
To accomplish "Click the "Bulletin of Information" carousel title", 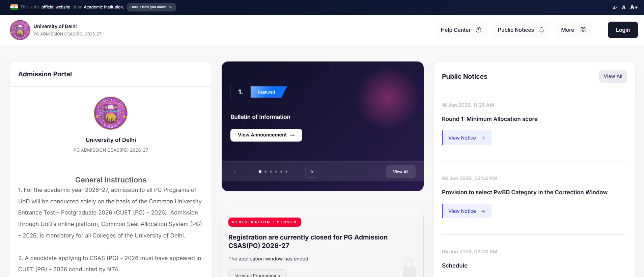I will (x=260, y=117).
